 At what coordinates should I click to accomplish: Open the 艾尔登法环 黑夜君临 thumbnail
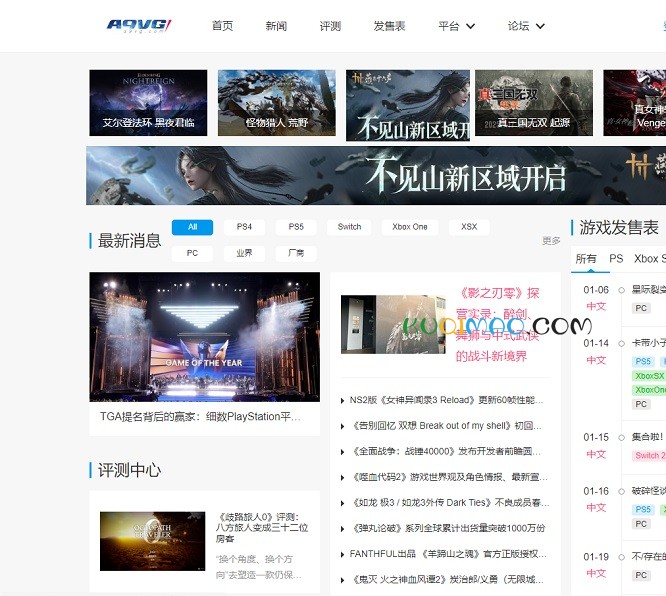pos(148,103)
